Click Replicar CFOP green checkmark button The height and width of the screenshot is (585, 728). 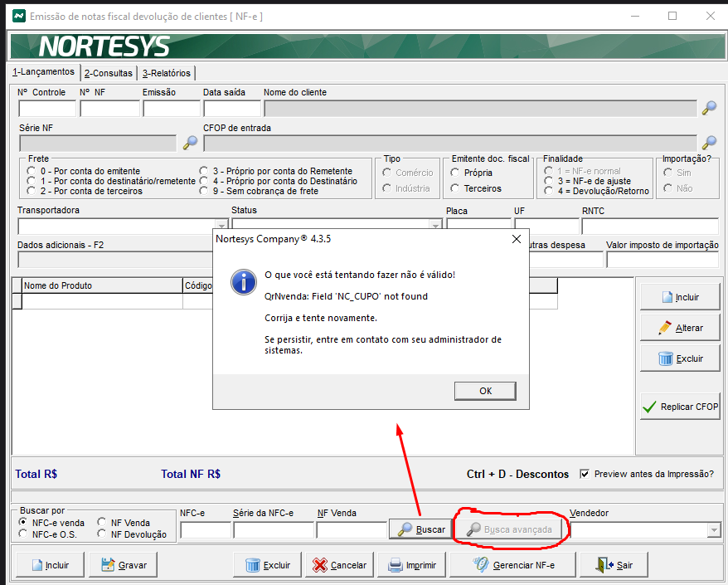click(x=680, y=407)
